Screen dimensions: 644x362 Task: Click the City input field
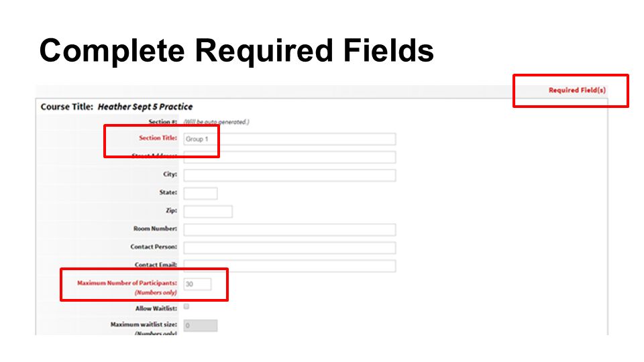[x=290, y=175]
